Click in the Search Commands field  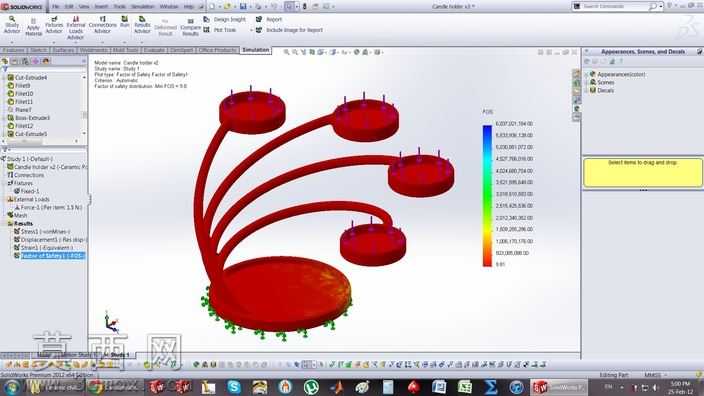coord(616,6)
